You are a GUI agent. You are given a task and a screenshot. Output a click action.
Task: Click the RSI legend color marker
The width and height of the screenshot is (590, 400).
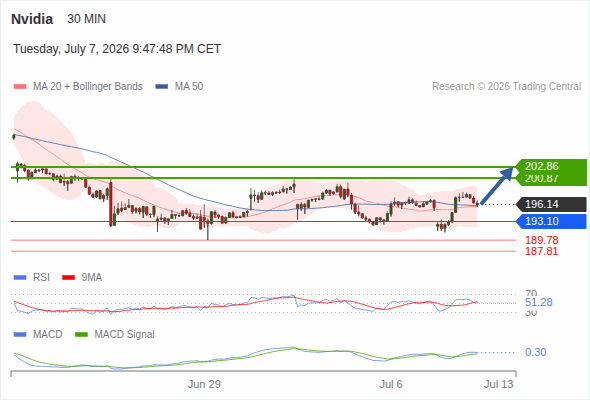tap(20, 278)
